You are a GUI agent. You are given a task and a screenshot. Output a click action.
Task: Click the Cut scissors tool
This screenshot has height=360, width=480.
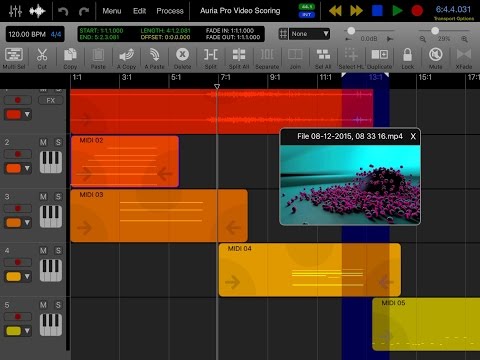click(42, 58)
